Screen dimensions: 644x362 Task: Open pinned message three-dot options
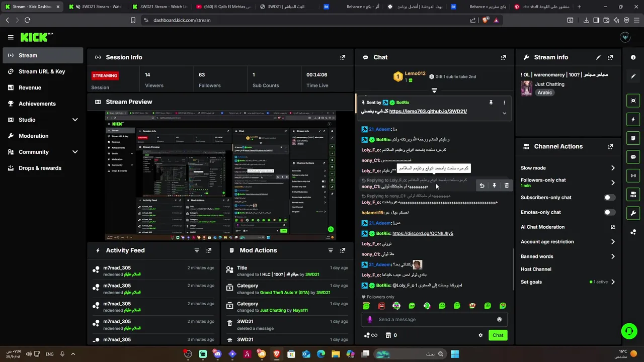(x=504, y=103)
